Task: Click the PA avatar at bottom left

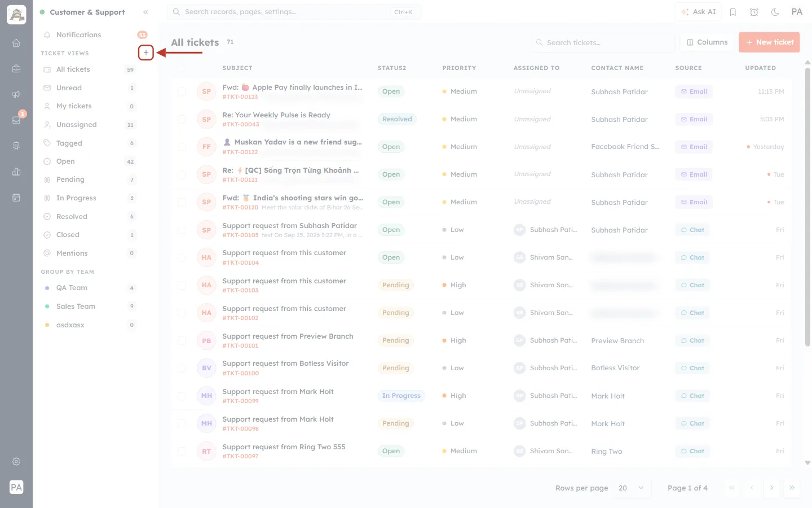Action: click(16, 487)
